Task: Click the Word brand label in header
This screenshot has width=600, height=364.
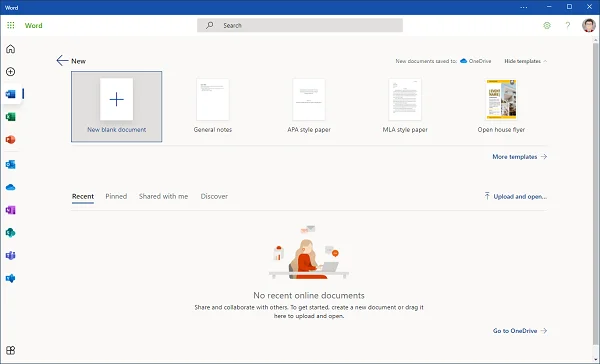Action: click(34, 25)
